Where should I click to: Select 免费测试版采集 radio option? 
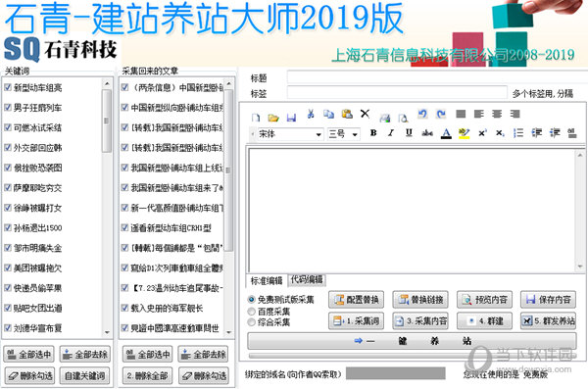(x=252, y=300)
